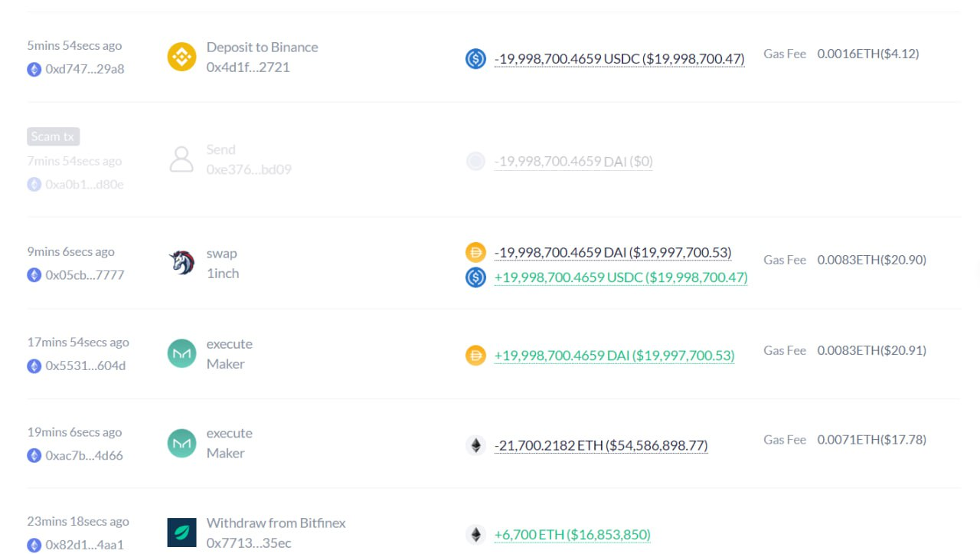Open transaction hash 0x5531...604d
980x554 pixels.
(86, 366)
